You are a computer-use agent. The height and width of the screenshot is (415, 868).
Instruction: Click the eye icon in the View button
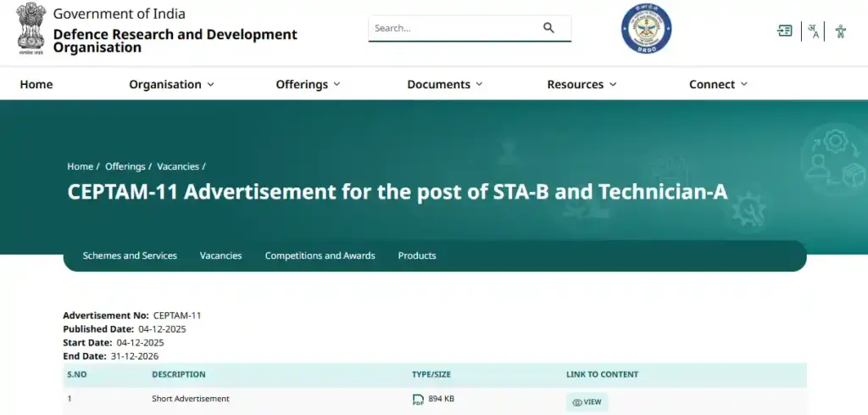pos(576,402)
